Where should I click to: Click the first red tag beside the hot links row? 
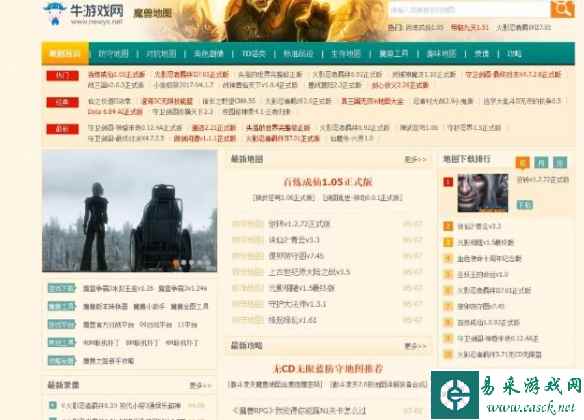[x=62, y=76]
